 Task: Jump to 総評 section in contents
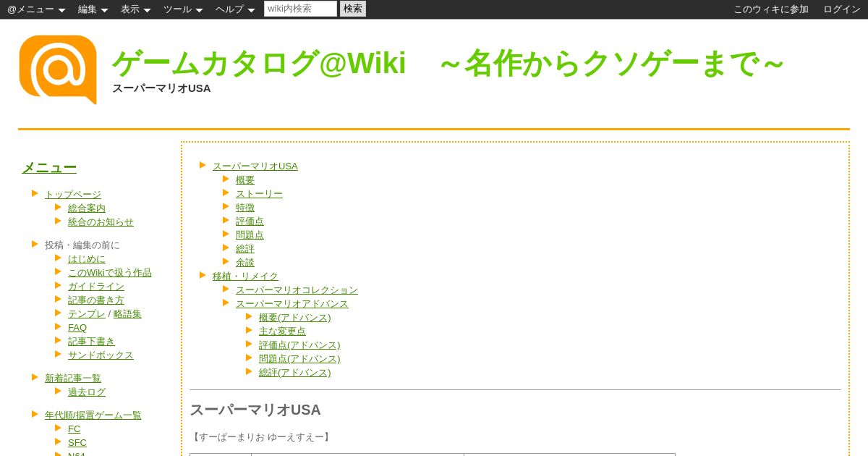coord(245,248)
